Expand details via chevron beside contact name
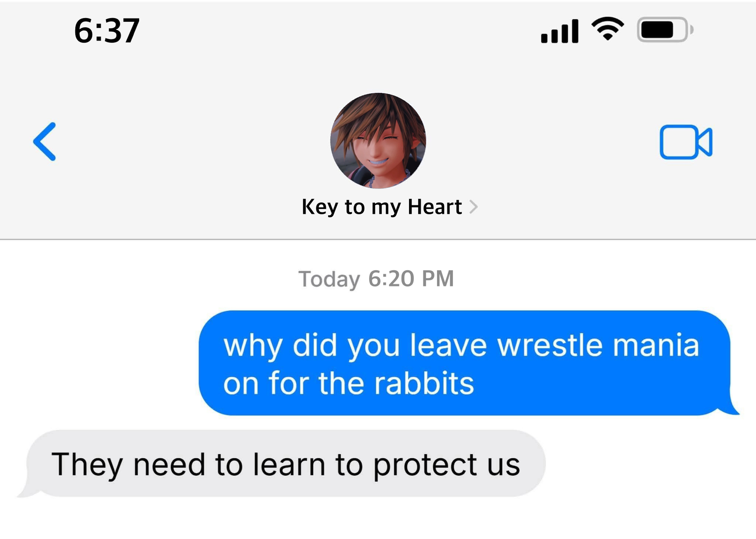The height and width of the screenshot is (539, 756). click(474, 207)
